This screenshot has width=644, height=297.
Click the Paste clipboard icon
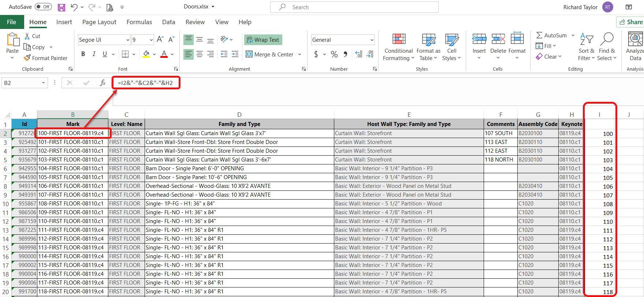(12, 40)
